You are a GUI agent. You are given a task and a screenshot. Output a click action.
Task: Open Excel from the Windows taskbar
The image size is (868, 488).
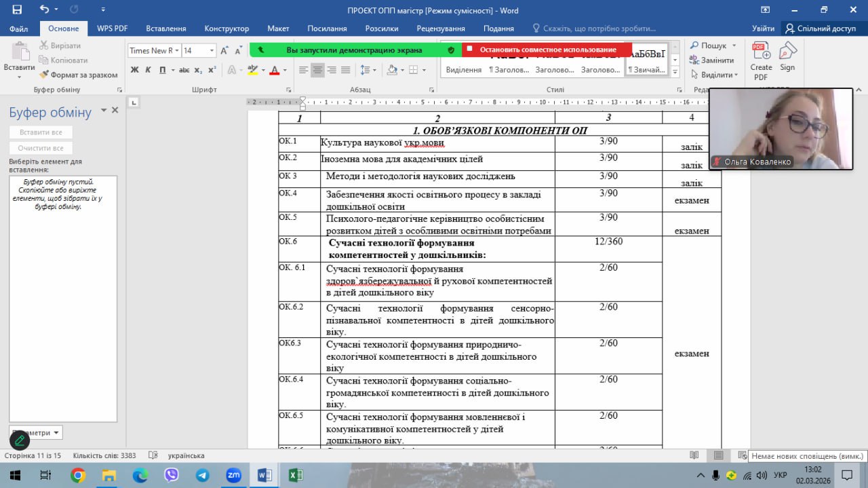pyautogui.click(x=296, y=475)
